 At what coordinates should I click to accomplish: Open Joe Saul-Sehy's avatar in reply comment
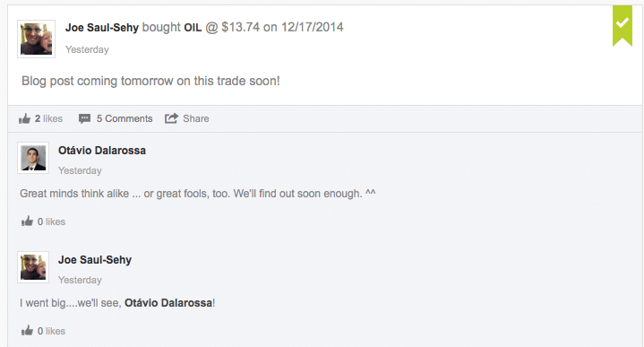(33, 267)
